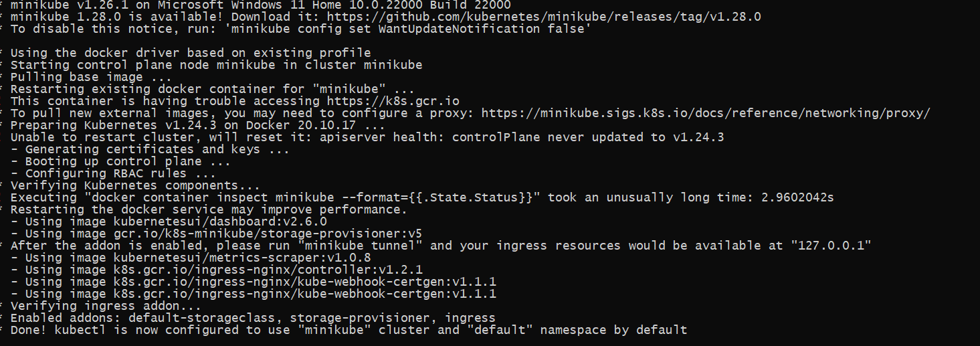Click the 'Preparing Kubernetes v1.24.3' line
980x346 pixels.
197,125
